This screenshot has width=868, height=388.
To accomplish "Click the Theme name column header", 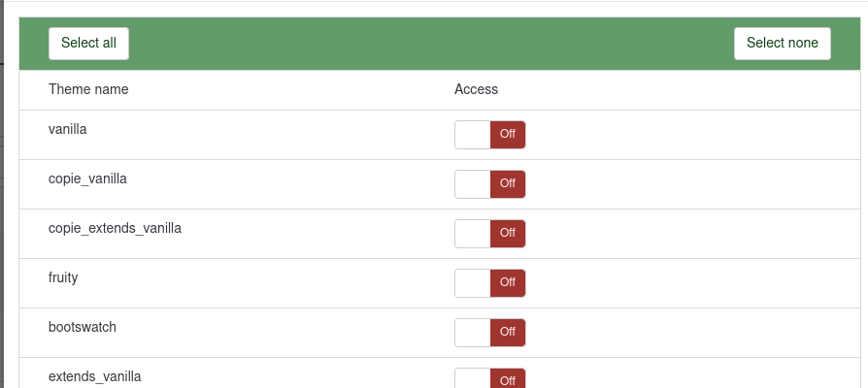I will (88, 89).
